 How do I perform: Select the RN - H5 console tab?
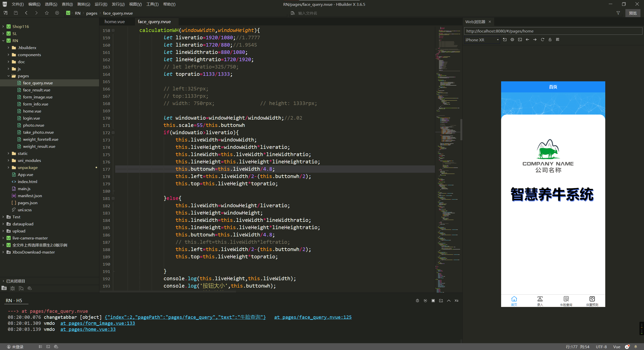tap(14, 301)
